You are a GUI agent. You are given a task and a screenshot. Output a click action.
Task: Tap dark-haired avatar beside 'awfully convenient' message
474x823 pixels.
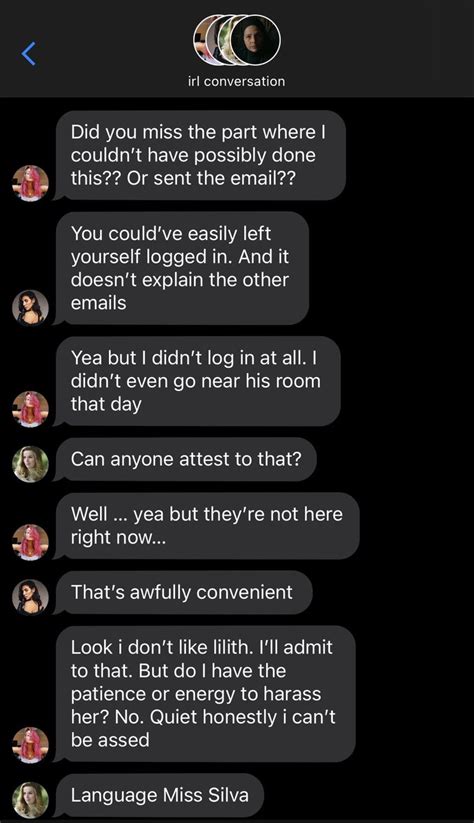pyautogui.click(x=30, y=597)
